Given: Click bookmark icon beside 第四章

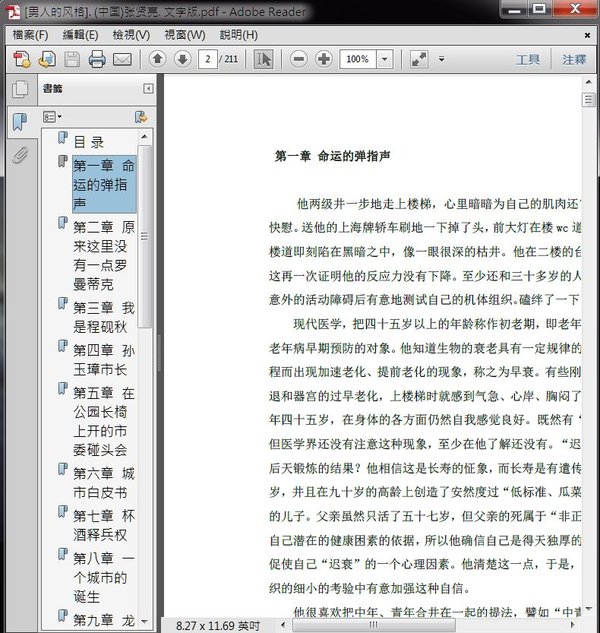Looking at the screenshot, I should click(x=63, y=346).
